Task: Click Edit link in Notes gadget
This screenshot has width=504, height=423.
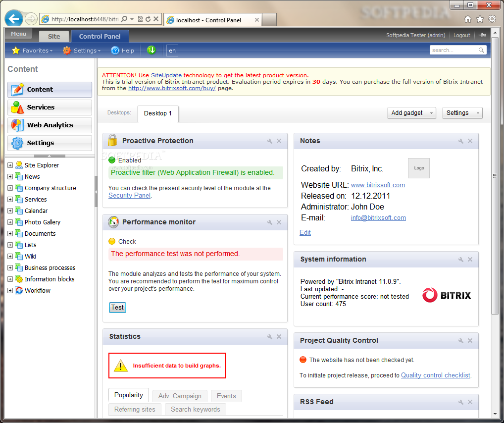Action: point(305,233)
